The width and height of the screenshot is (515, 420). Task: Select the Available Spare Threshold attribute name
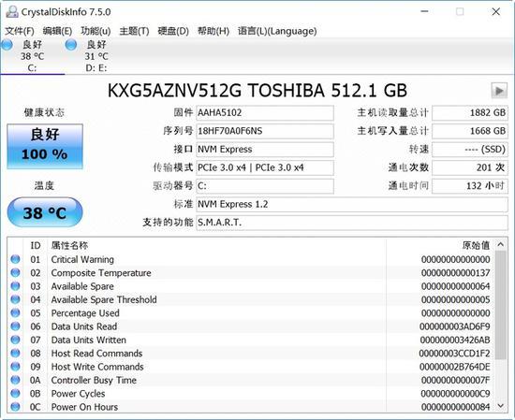pyautogui.click(x=104, y=299)
